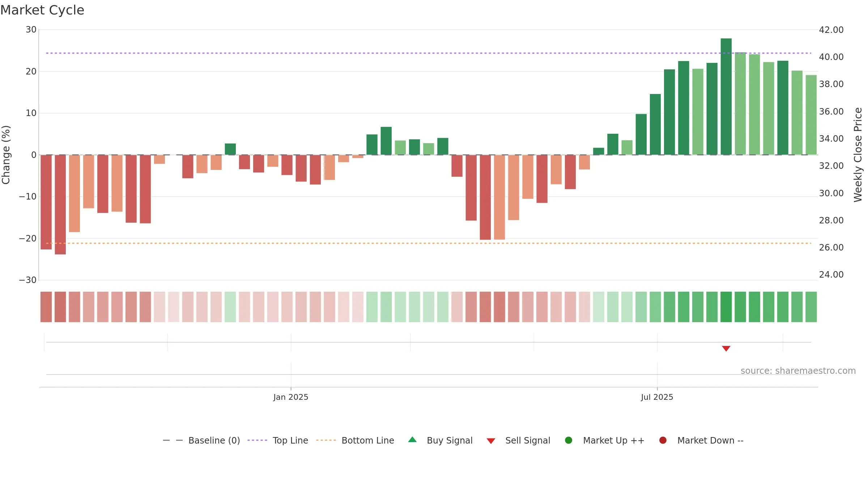
Task: Click the 36.00 price axis label
Action: point(831,111)
